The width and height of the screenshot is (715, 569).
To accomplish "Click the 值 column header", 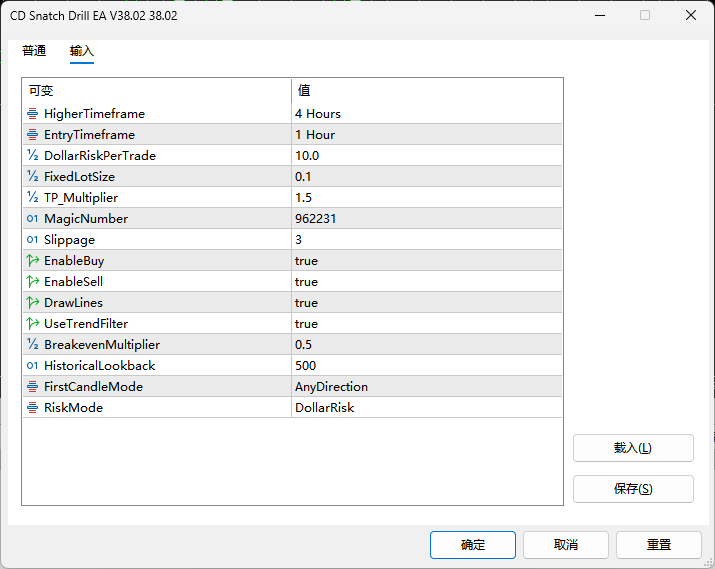I will (x=426, y=91).
